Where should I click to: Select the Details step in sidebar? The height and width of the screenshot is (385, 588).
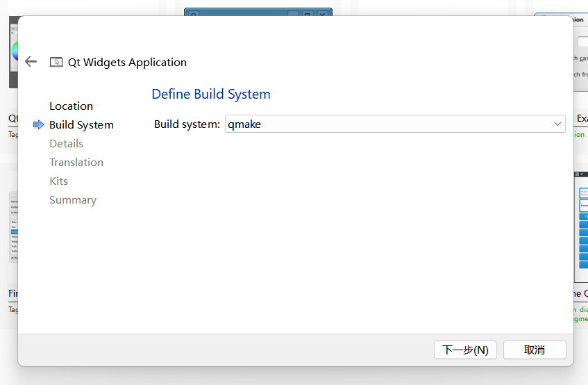(67, 144)
